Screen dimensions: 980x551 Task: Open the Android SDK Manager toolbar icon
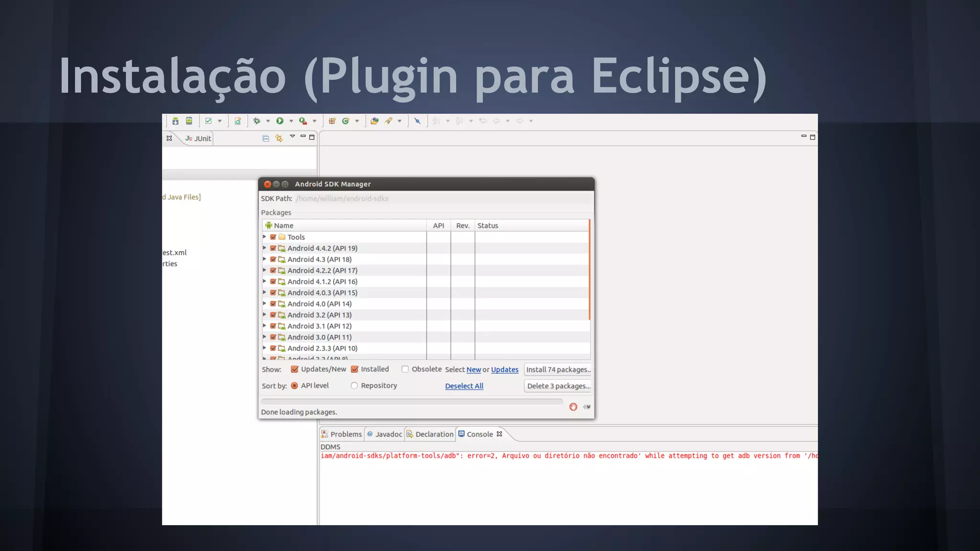176,121
